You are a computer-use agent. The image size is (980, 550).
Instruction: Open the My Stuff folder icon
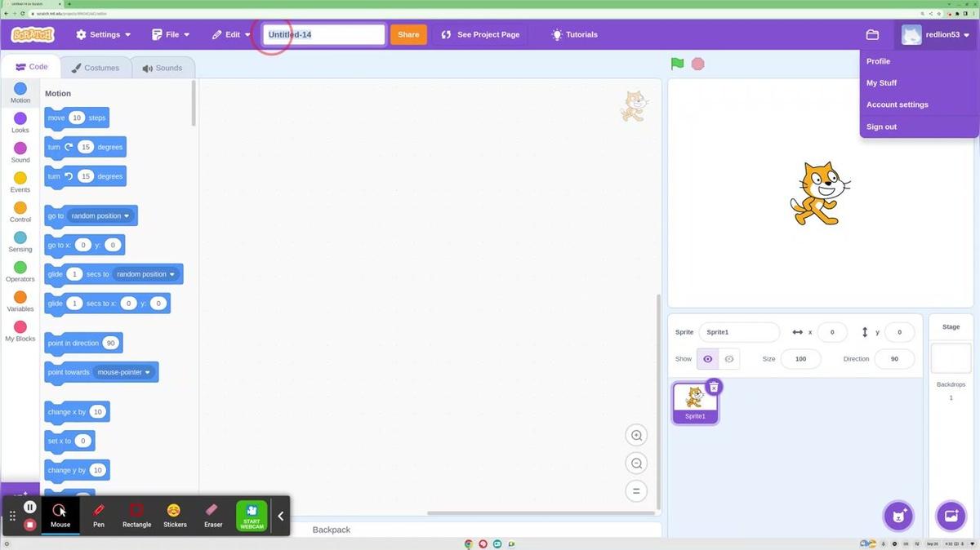tap(872, 35)
